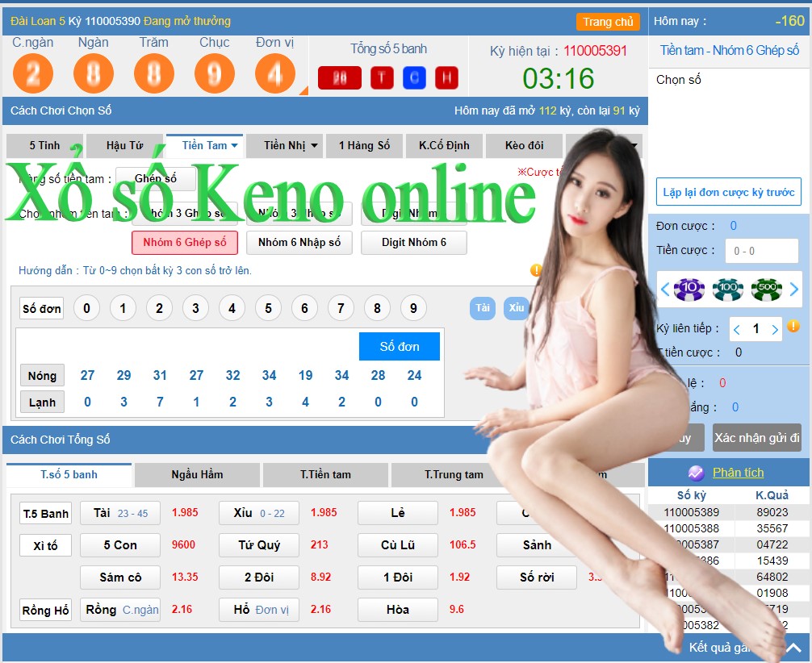Toggle the Xỉu quick-pick option

[516, 308]
